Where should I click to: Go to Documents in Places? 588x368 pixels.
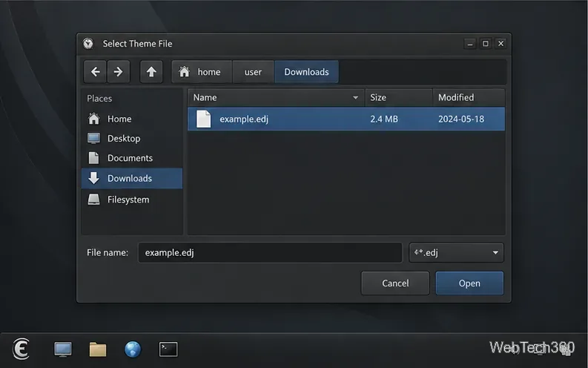(132, 158)
